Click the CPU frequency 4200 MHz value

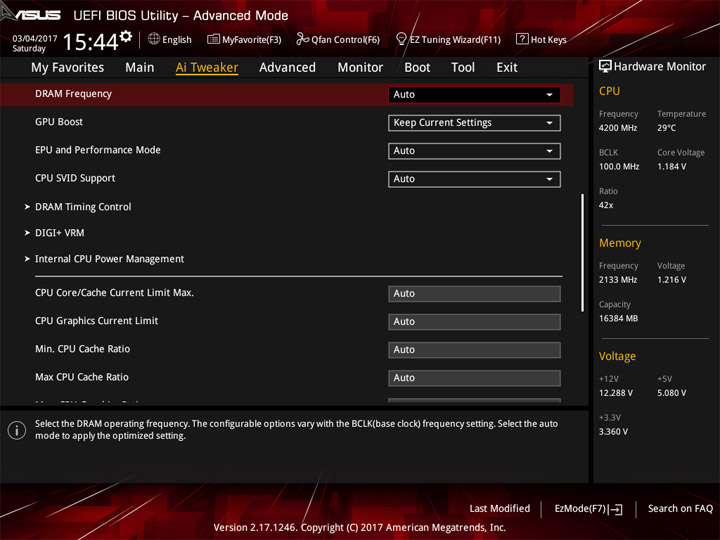pyautogui.click(x=618, y=128)
